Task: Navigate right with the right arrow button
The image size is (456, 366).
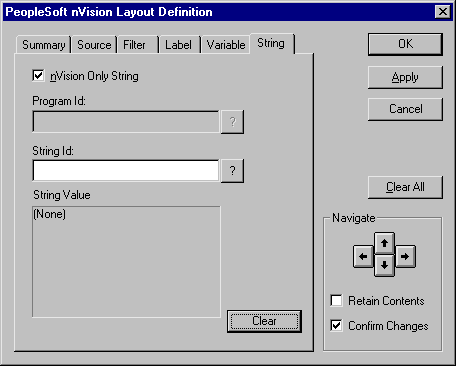Action: [x=405, y=256]
